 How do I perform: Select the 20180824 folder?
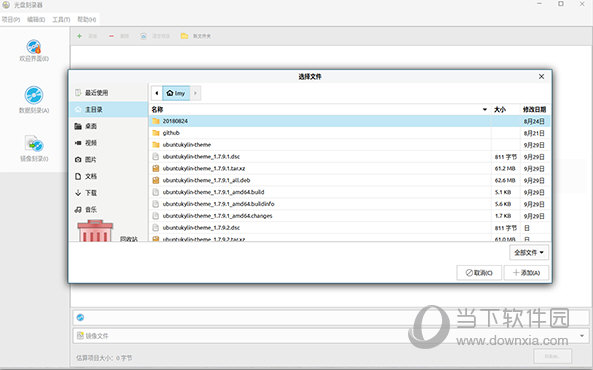349,121
